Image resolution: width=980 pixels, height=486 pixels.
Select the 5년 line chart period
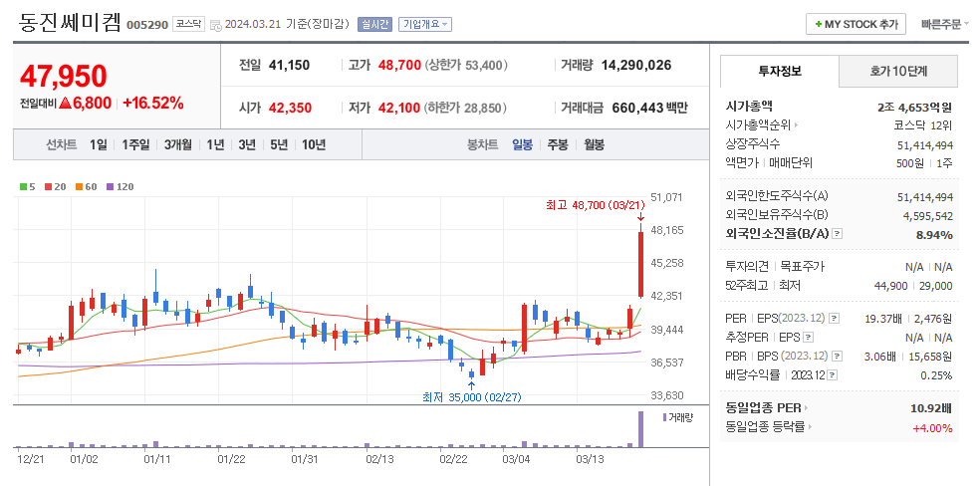[279, 145]
